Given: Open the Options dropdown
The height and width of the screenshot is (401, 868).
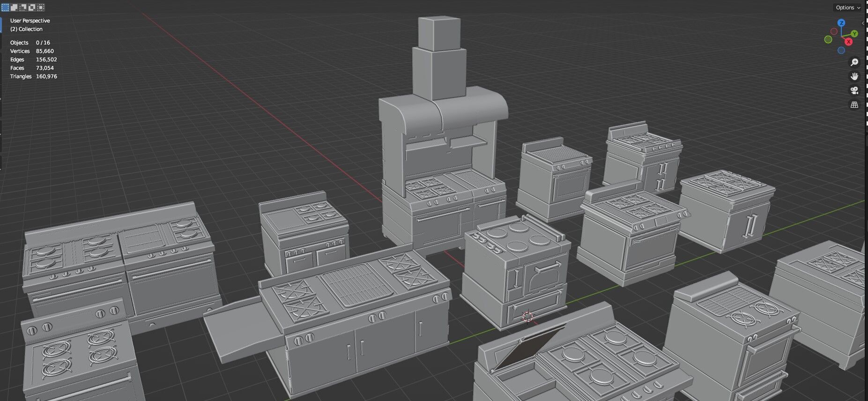Looking at the screenshot, I should pyautogui.click(x=848, y=7).
